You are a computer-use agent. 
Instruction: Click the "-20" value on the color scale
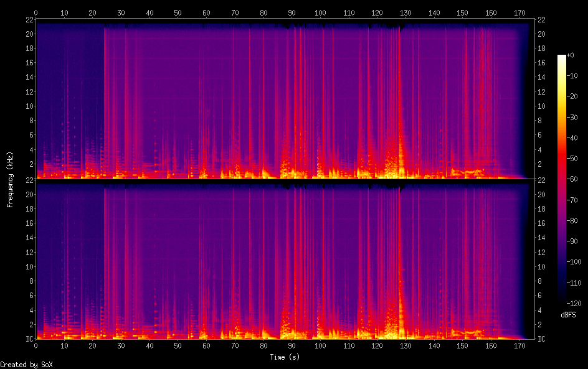572,96
